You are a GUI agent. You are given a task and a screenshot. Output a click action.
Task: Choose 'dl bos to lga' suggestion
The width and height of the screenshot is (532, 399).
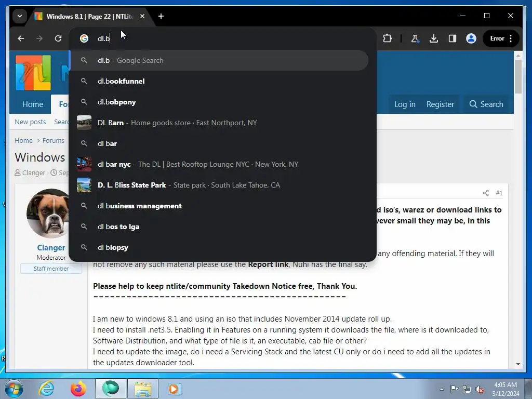pos(219,227)
